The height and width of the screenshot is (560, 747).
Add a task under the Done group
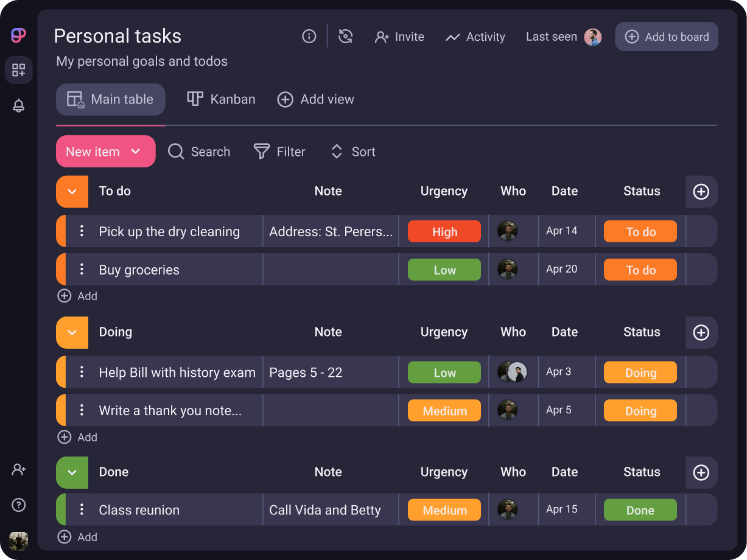[77, 537]
